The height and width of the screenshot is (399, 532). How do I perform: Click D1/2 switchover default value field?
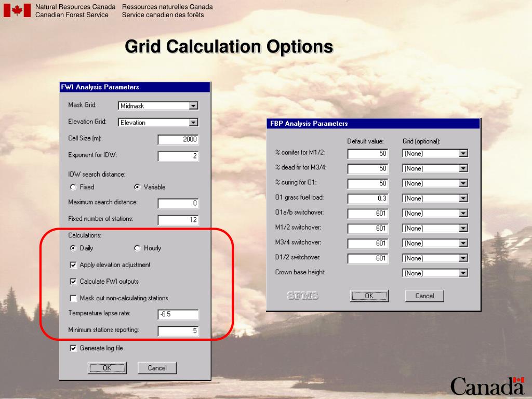[x=368, y=258]
